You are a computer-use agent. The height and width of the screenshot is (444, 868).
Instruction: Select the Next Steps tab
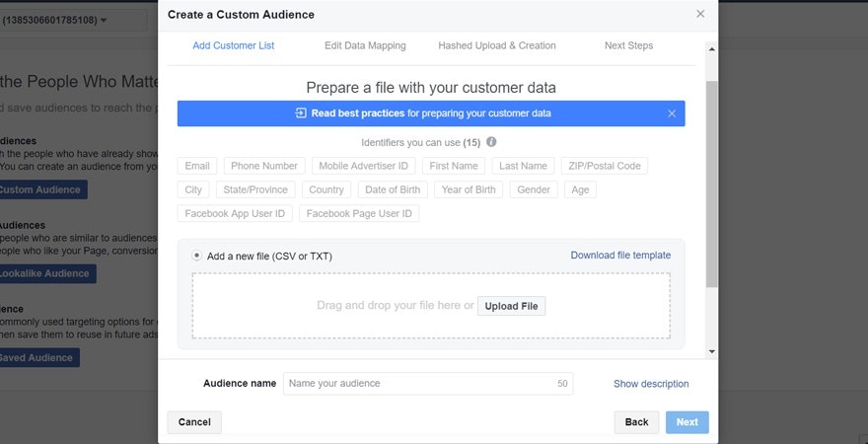click(628, 45)
